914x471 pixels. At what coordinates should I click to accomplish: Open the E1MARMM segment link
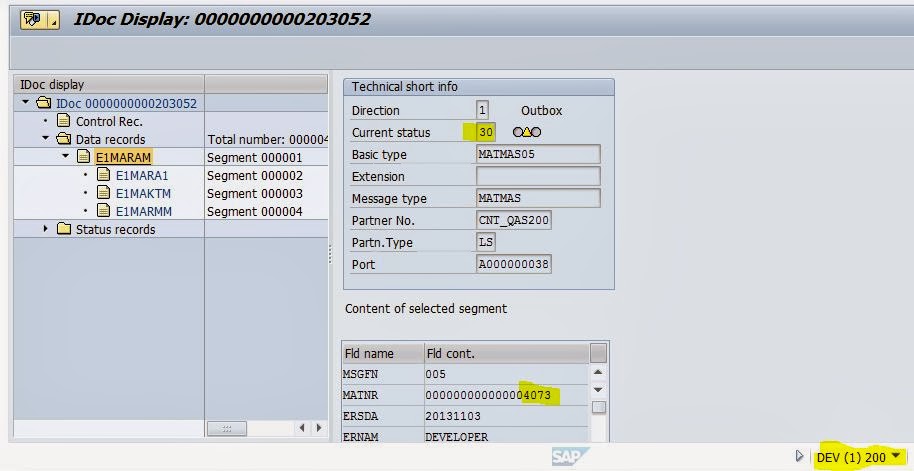[x=144, y=212]
